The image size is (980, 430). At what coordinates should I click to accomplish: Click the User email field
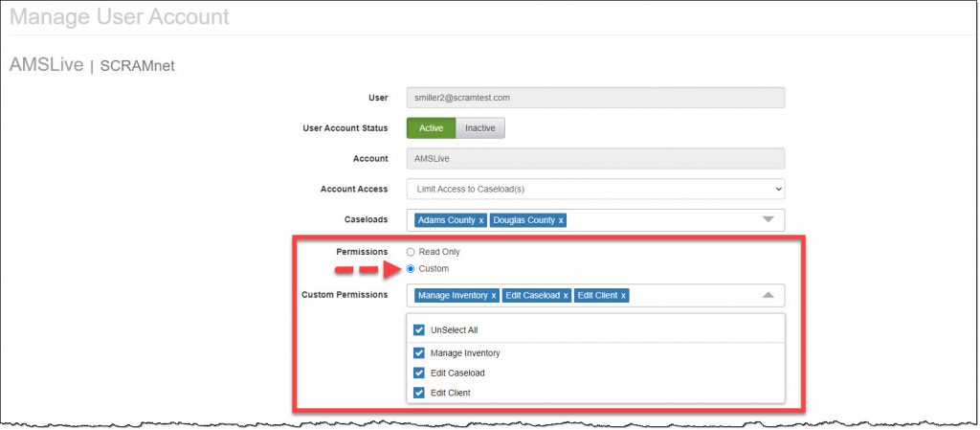(594, 98)
